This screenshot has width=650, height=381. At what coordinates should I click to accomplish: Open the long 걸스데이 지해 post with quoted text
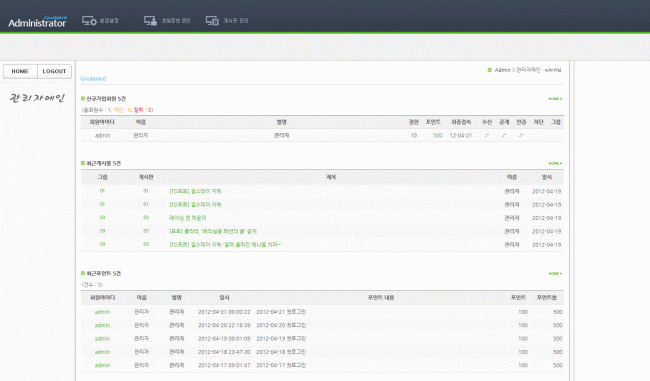pos(226,245)
